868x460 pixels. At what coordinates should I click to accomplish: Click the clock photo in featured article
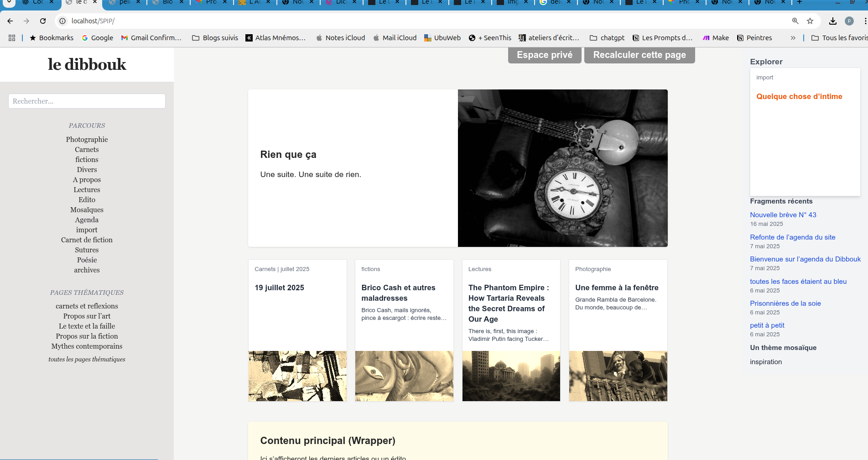click(x=562, y=168)
